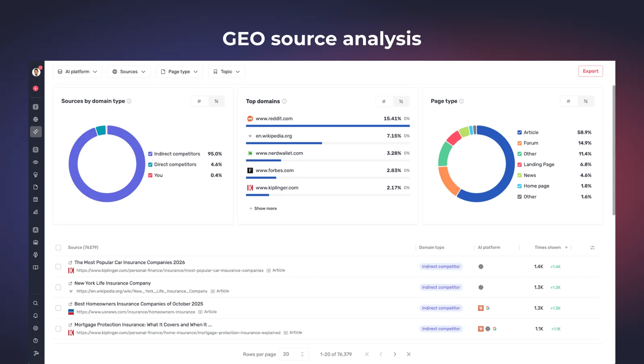Click the sidebar search magnifier icon
This screenshot has width=644, height=364.
tap(35, 303)
